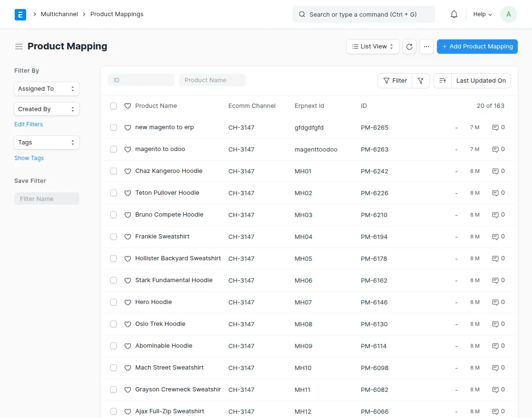Open the notifications bell

pos(454,14)
